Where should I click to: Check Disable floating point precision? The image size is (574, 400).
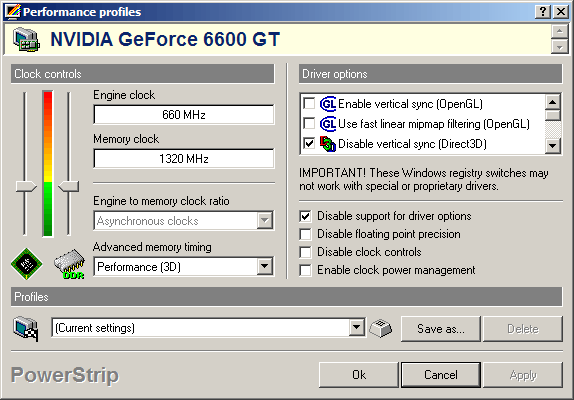pyautogui.click(x=305, y=234)
